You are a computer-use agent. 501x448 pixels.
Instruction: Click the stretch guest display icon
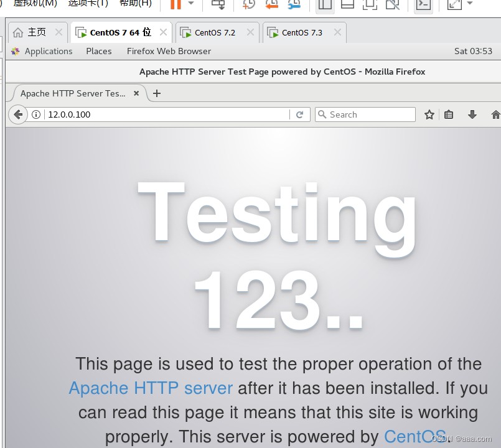pyautogui.click(x=454, y=4)
